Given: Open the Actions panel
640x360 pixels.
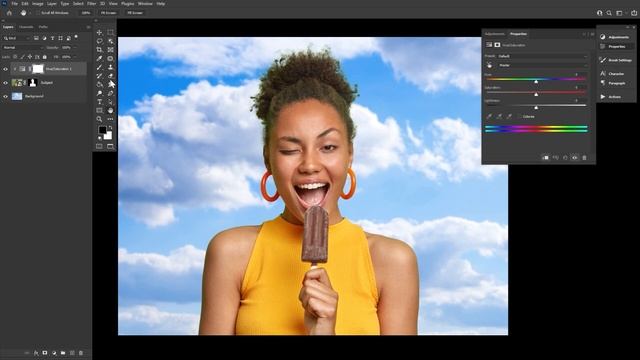Looking at the screenshot, I should tap(611, 97).
